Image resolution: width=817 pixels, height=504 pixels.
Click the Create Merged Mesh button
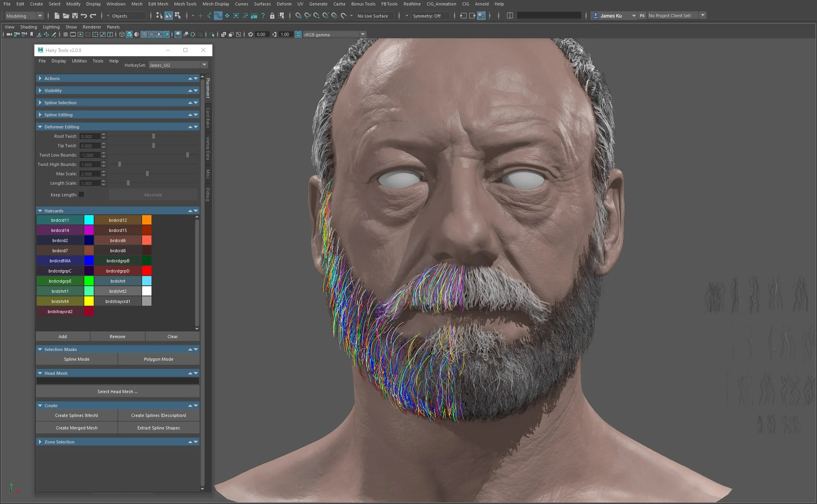(x=77, y=428)
